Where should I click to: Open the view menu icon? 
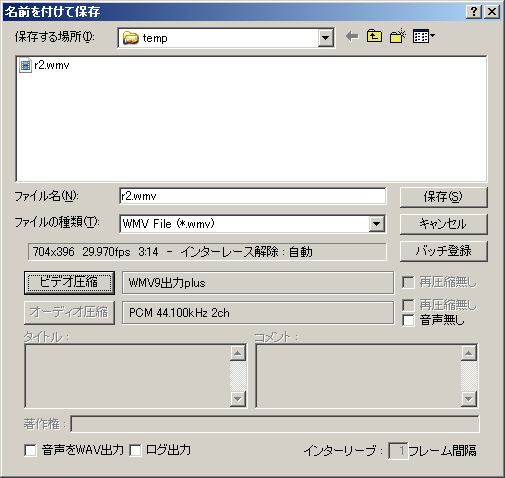[423, 36]
